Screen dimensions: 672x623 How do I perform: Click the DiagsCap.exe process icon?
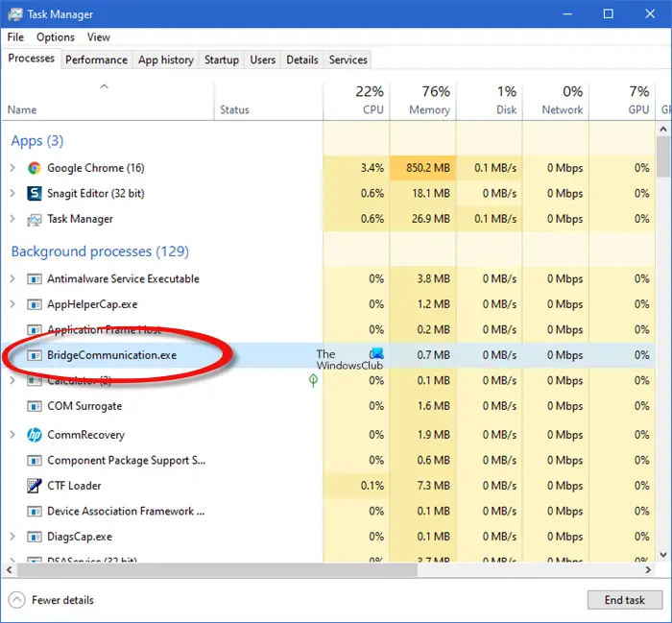(35, 537)
